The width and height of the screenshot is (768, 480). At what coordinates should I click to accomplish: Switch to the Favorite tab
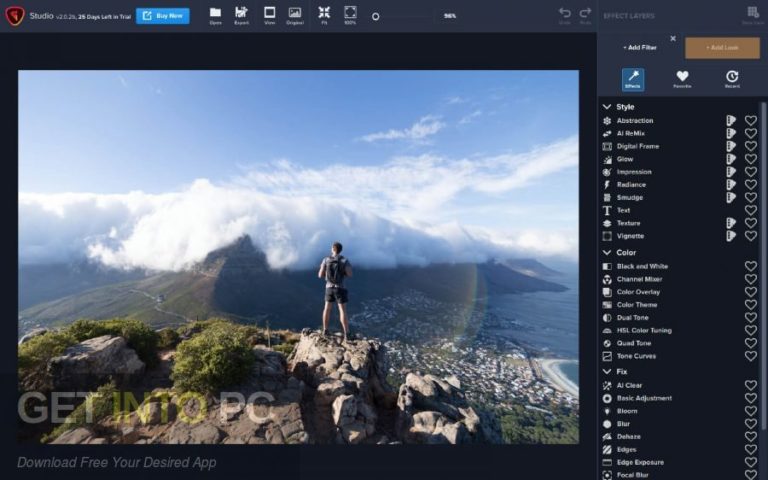(x=682, y=79)
